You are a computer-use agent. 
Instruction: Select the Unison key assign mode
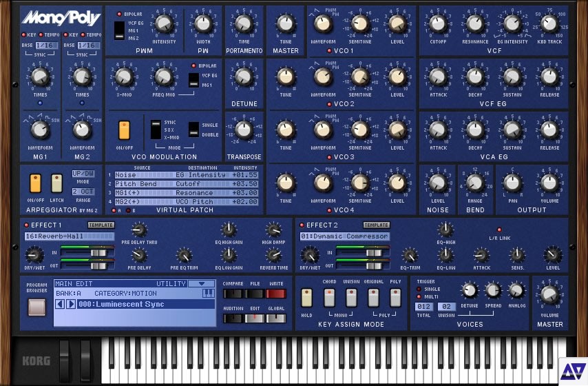(351, 298)
